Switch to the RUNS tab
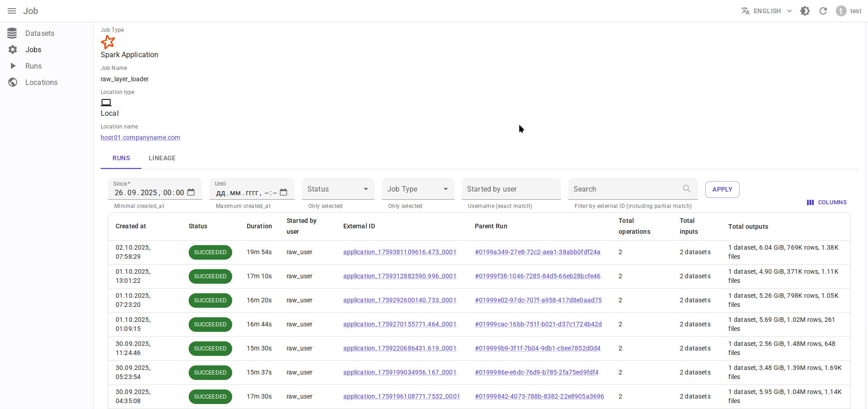This screenshot has height=409, width=868. pos(121,158)
